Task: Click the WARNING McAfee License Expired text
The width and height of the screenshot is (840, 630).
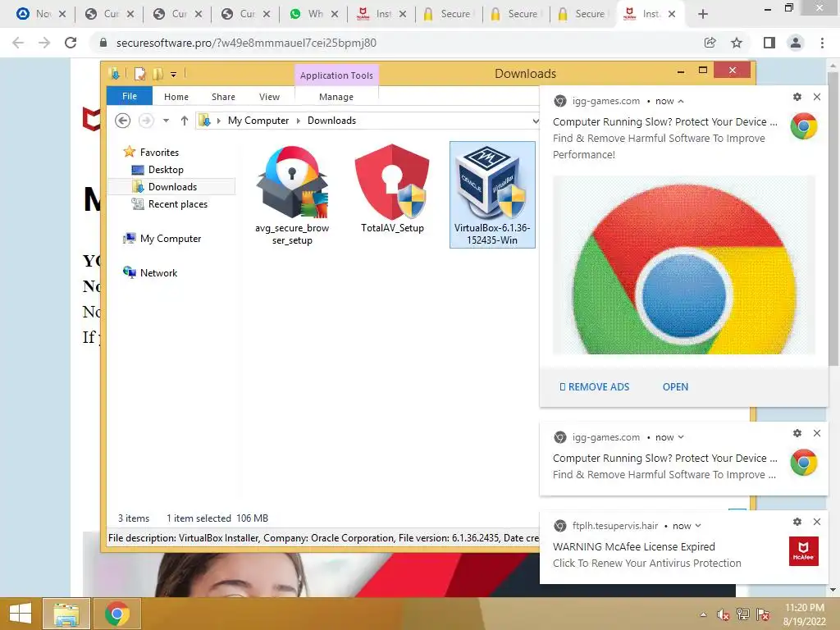Action: pyautogui.click(x=634, y=547)
